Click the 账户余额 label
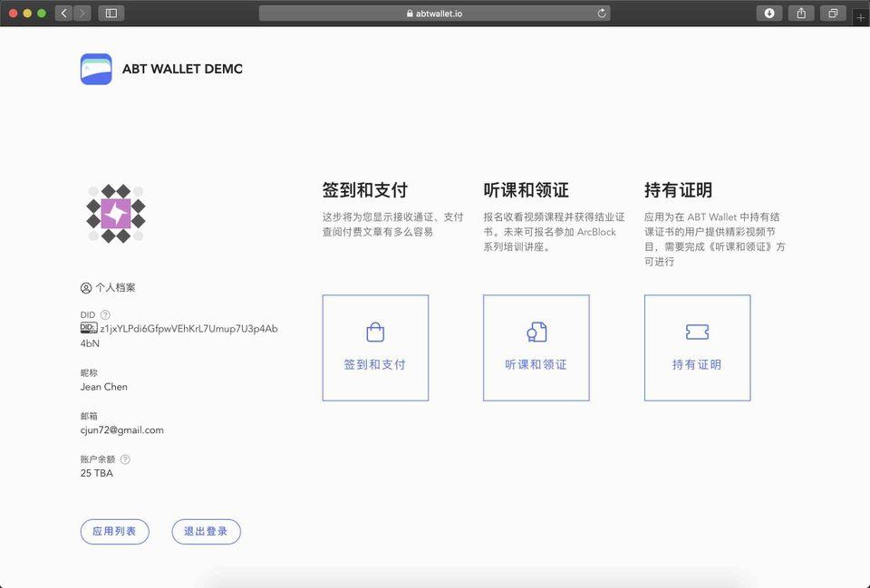Image resolution: width=870 pixels, height=588 pixels. point(98,459)
